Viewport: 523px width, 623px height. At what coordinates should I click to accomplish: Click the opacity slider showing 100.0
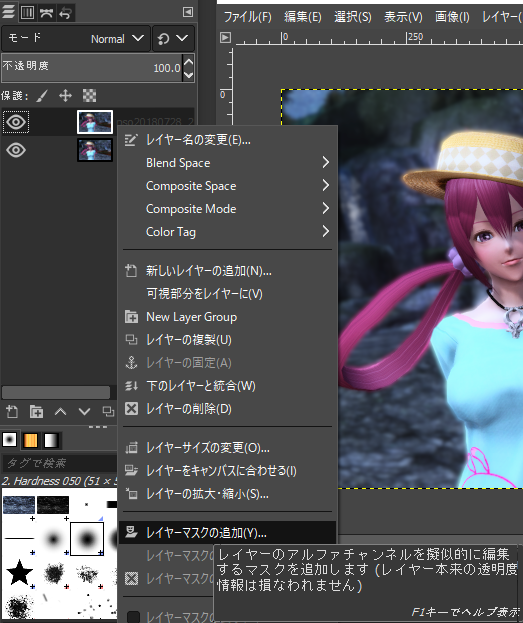point(92,68)
